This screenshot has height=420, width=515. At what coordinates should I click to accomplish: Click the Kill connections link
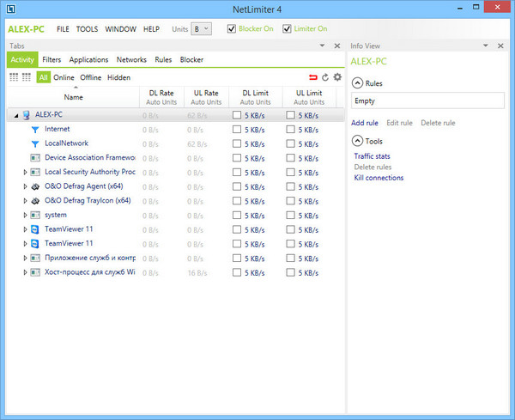pyautogui.click(x=379, y=178)
